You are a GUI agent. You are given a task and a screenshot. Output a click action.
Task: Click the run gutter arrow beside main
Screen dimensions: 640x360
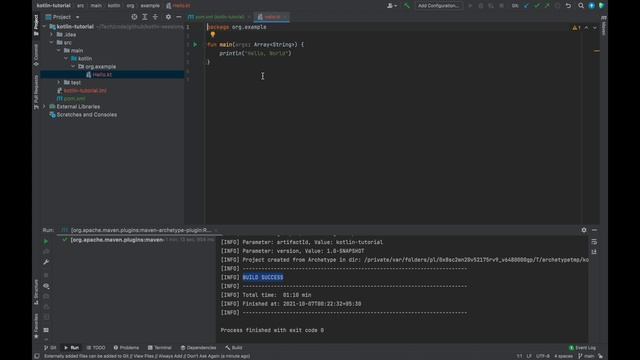[x=195, y=44]
